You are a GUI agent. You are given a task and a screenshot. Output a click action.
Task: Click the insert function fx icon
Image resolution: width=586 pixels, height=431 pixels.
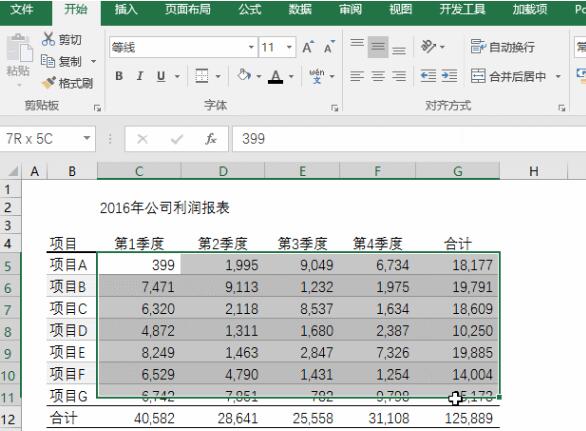pos(211,139)
